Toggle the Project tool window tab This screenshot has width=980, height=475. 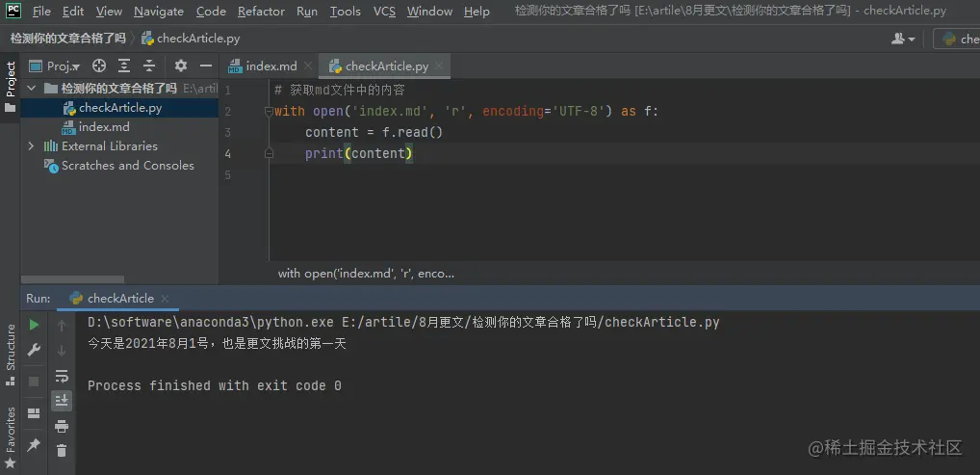[x=10, y=87]
